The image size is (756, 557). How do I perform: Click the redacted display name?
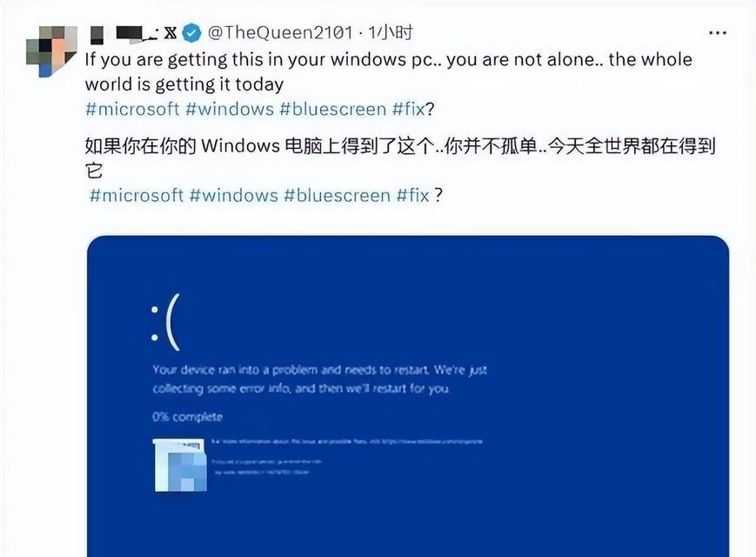click(124, 33)
